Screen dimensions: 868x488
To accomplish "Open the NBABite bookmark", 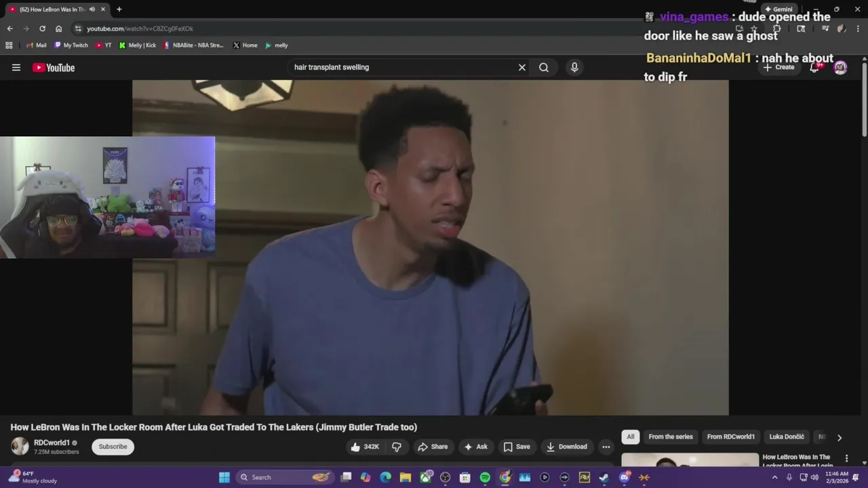I will coord(193,45).
